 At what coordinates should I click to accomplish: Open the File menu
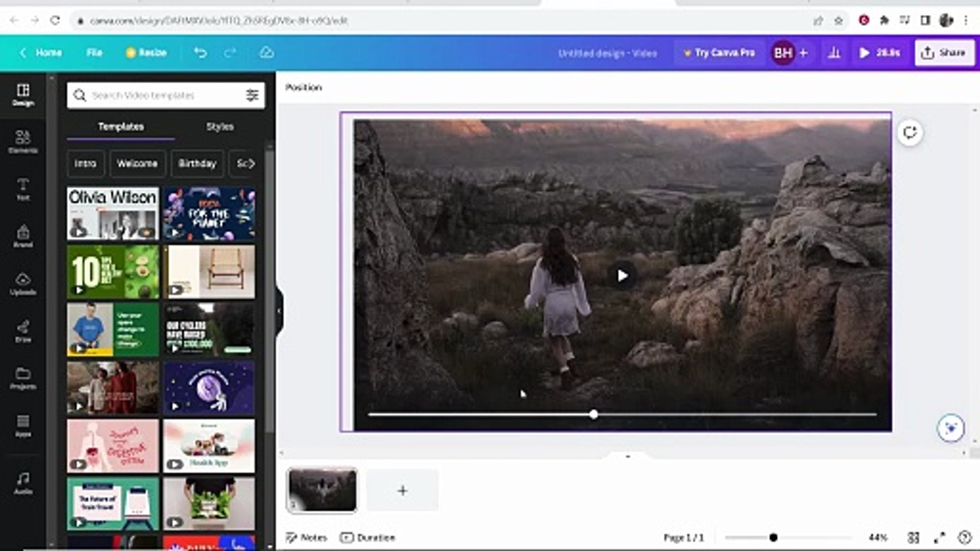pos(94,53)
